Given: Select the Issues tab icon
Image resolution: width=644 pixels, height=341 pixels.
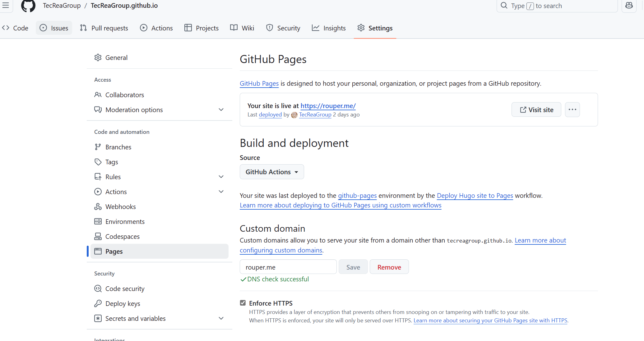Looking at the screenshot, I should [x=43, y=28].
